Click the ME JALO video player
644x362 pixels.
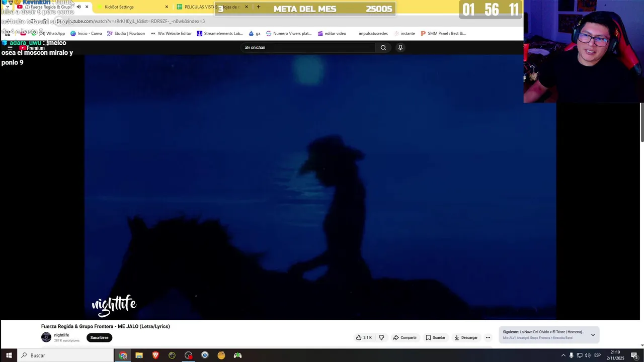point(320,187)
